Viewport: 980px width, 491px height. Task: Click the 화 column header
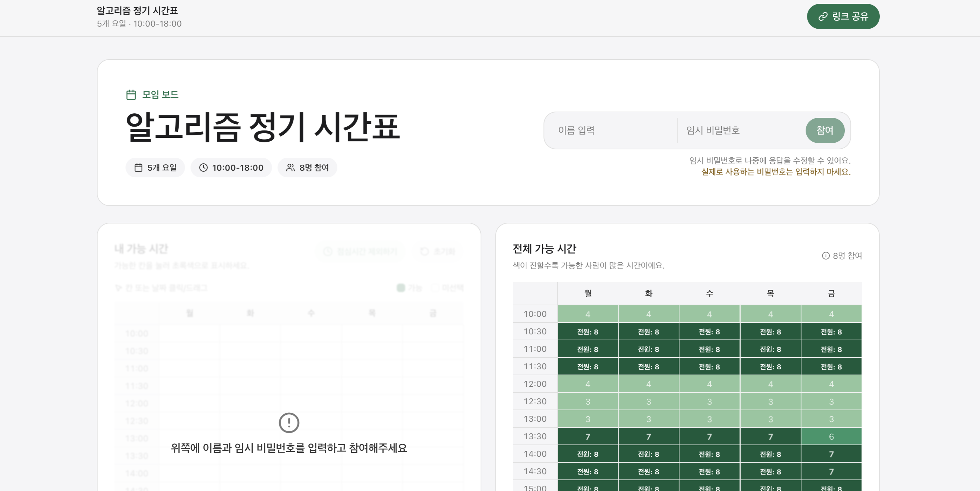pos(649,293)
